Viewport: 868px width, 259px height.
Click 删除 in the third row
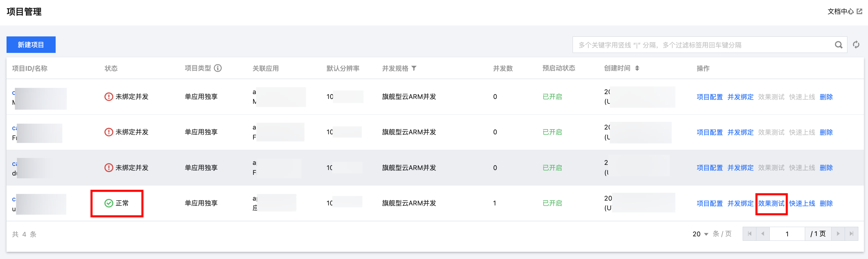826,168
